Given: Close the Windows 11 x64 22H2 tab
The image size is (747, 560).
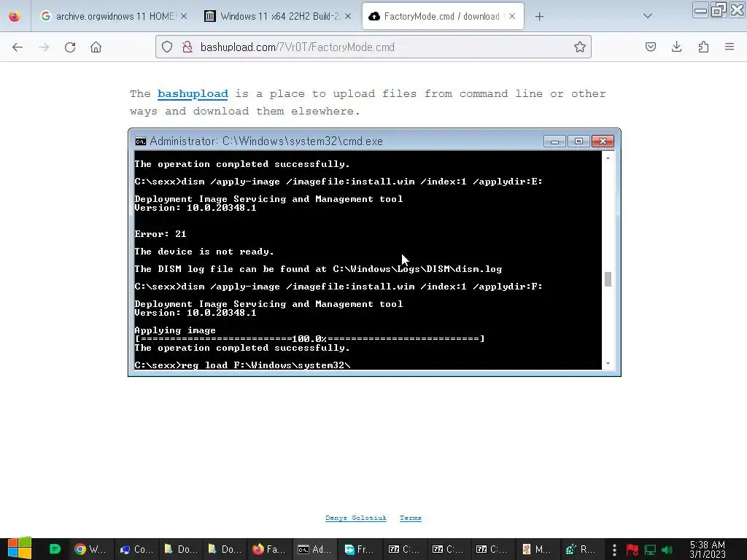Looking at the screenshot, I should tap(348, 16).
